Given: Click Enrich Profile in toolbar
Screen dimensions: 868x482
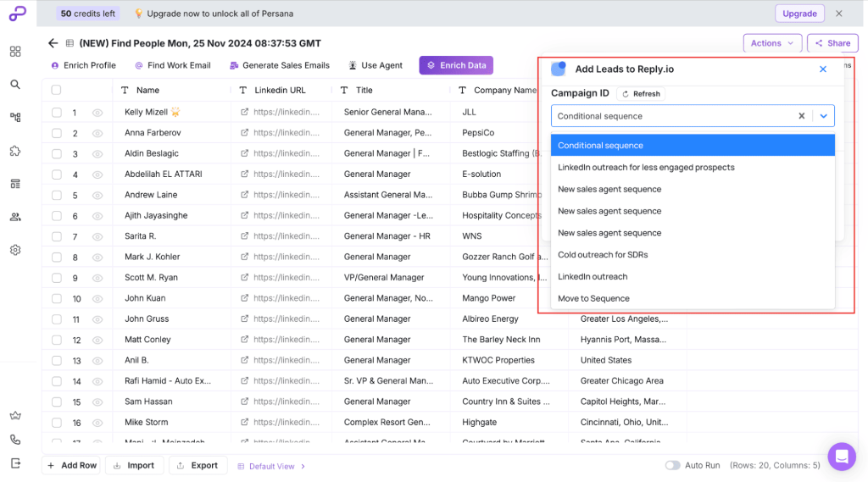Looking at the screenshot, I should (x=84, y=65).
